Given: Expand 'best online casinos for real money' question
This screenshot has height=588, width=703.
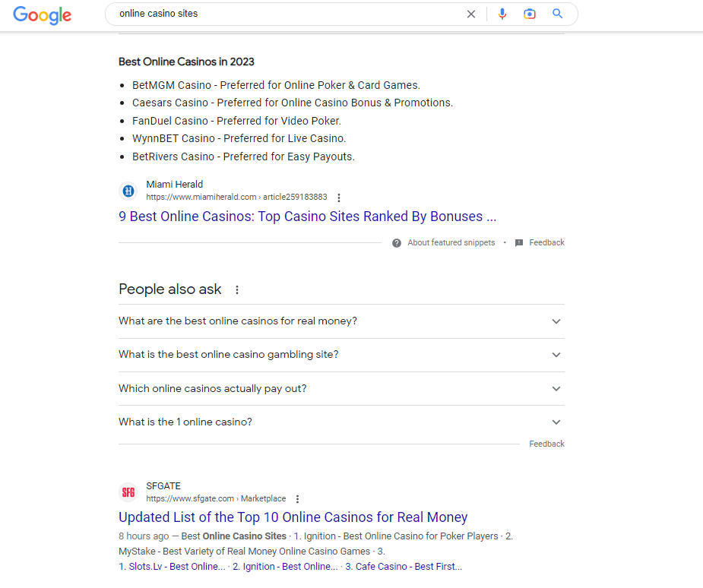Looking at the screenshot, I should click(x=341, y=321).
